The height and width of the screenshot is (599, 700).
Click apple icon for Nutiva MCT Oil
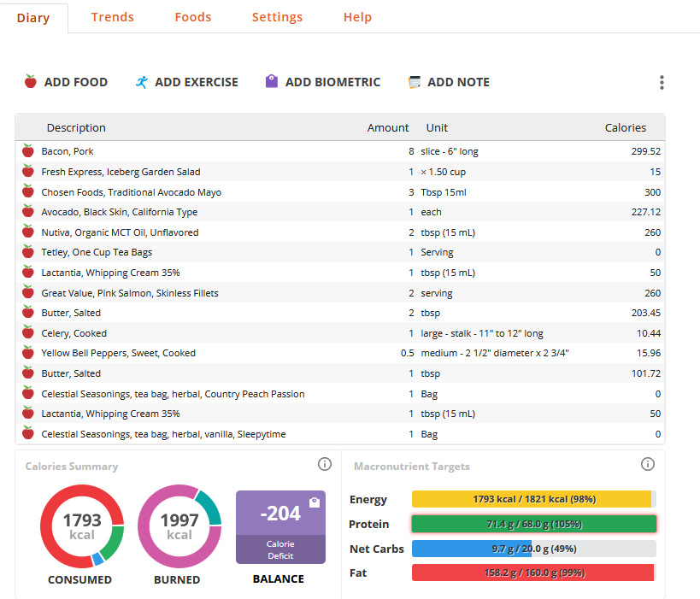28,232
